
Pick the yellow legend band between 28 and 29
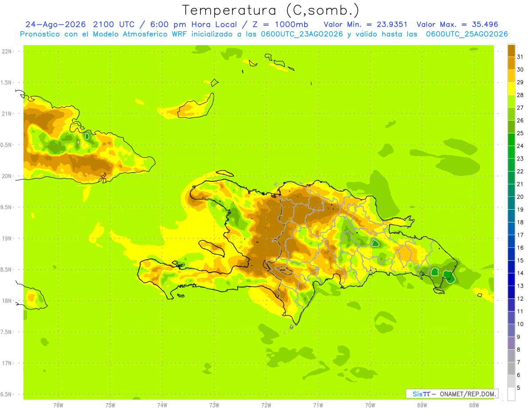click(x=511, y=89)
